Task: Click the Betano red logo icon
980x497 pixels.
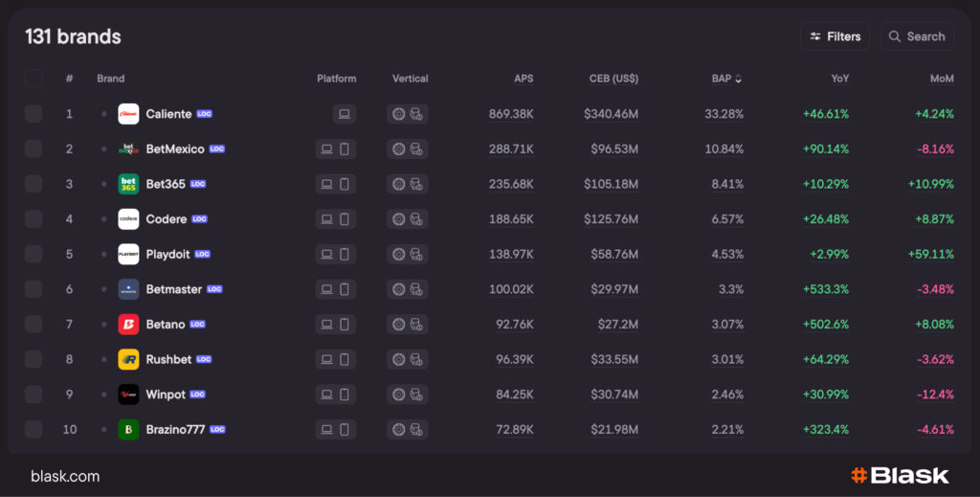Action: (x=128, y=325)
